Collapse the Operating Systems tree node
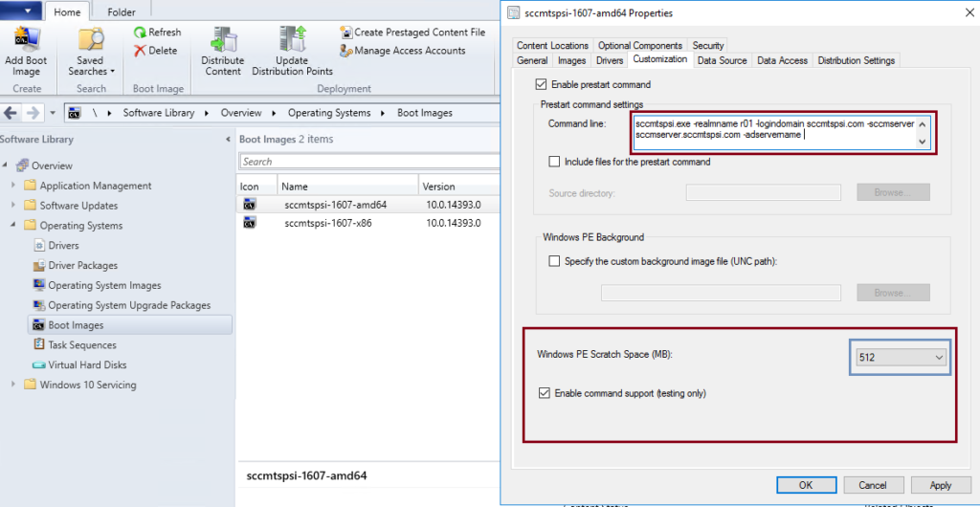 (x=13, y=226)
